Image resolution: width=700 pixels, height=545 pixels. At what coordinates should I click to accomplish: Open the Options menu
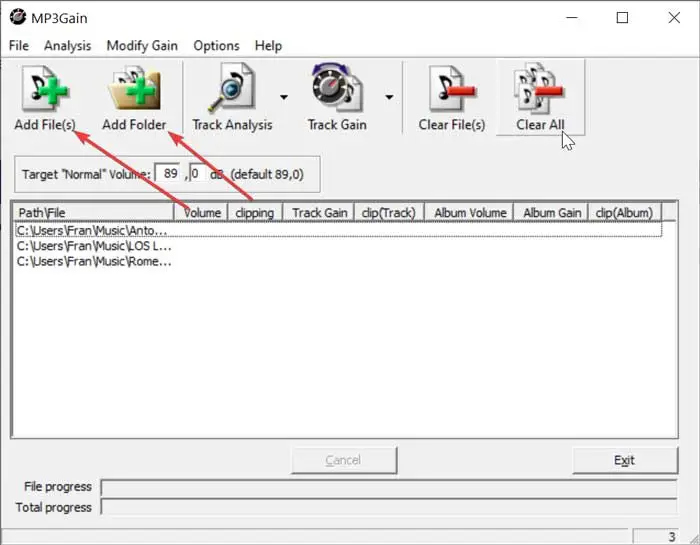[x=216, y=46]
